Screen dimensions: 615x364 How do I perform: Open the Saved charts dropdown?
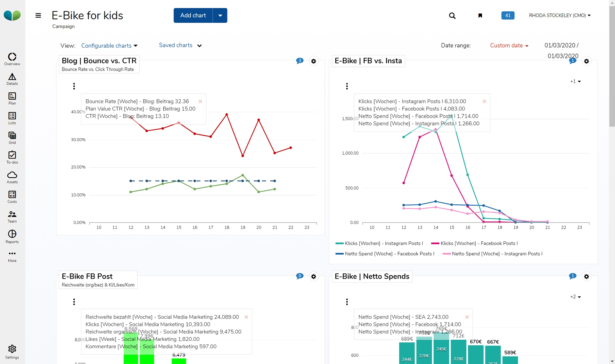coord(180,45)
